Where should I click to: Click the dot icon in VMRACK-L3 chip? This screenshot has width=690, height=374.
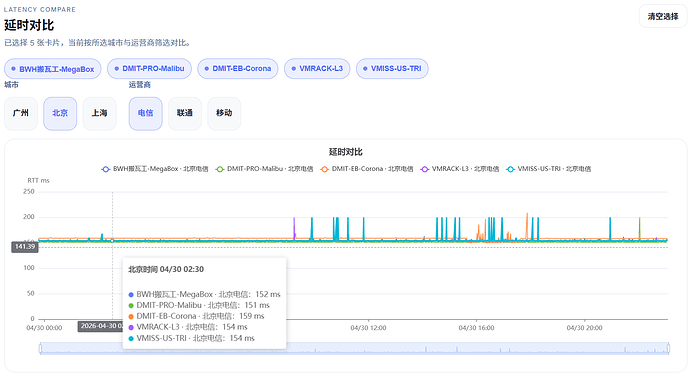point(294,69)
